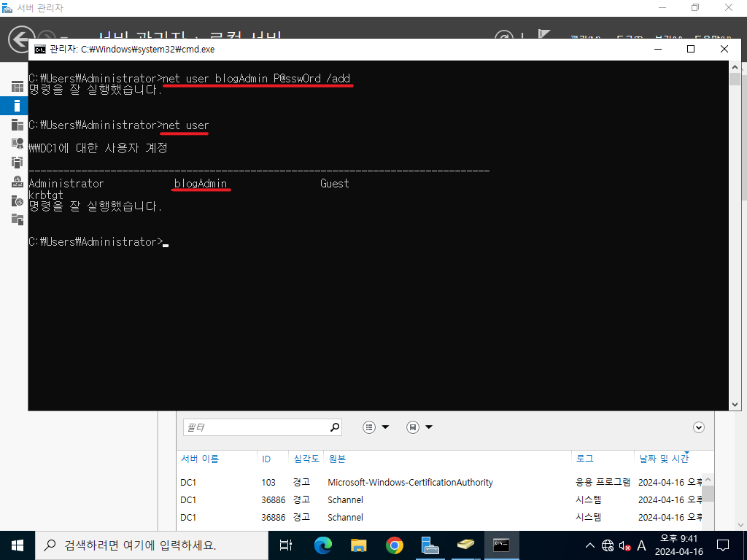
Task: Click the magnifier icon in event filter
Action: pos(335,427)
